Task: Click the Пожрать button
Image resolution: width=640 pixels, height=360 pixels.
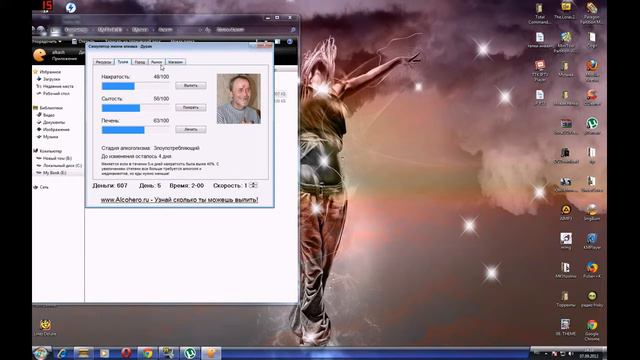Action: point(191,107)
